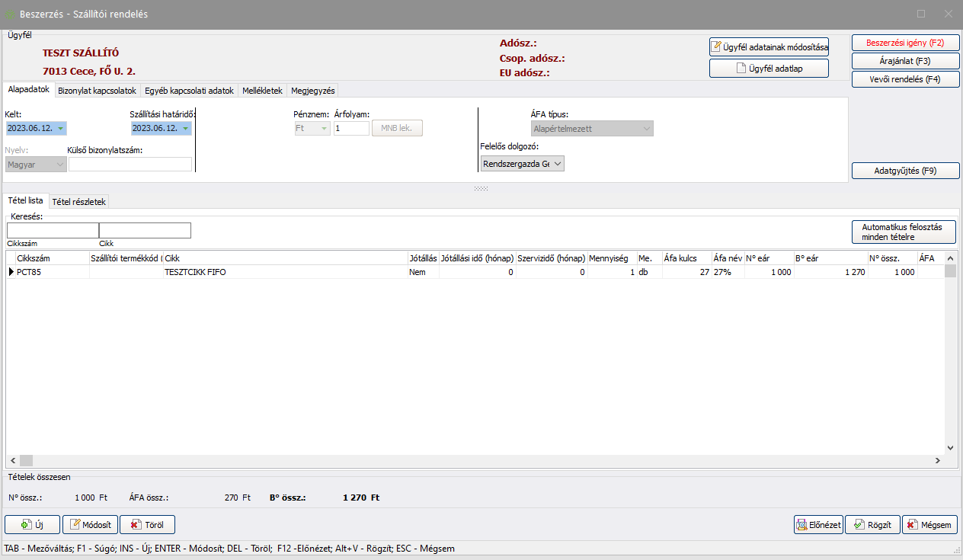The image size is (963, 560).
Task: Click the Adatgyűjtés (F9) button
Action: point(904,171)
